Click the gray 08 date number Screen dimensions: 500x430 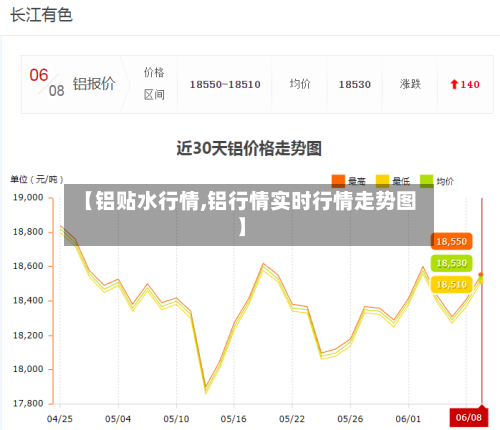(56, 91)
